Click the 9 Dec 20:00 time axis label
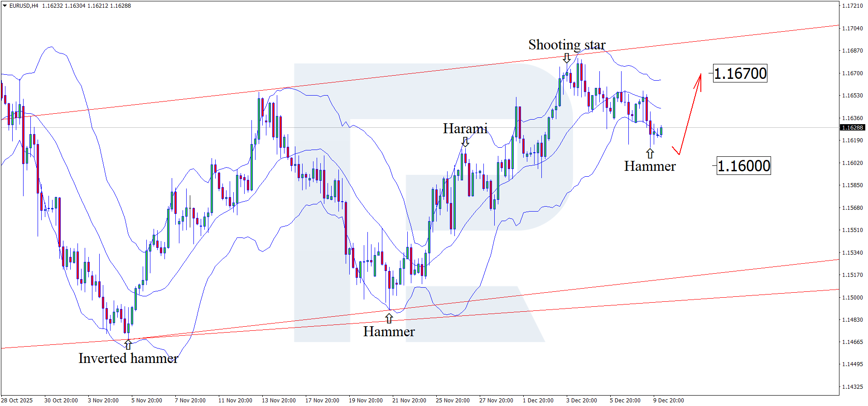 tap(668, 400)
